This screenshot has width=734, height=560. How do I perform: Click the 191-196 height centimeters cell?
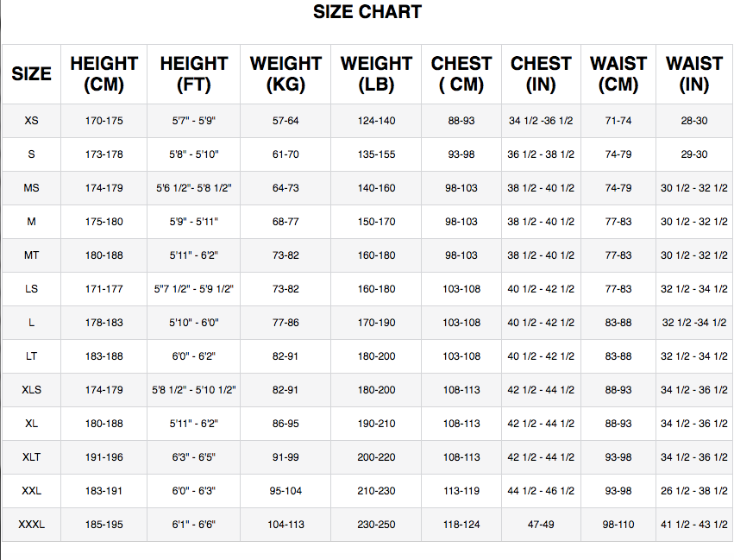[104, 457]
